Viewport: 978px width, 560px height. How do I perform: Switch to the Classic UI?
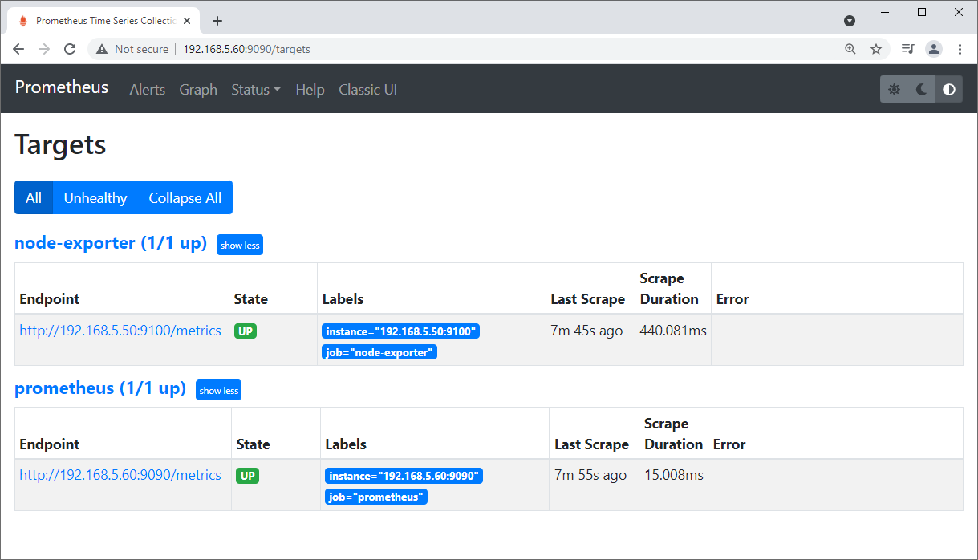367,90
